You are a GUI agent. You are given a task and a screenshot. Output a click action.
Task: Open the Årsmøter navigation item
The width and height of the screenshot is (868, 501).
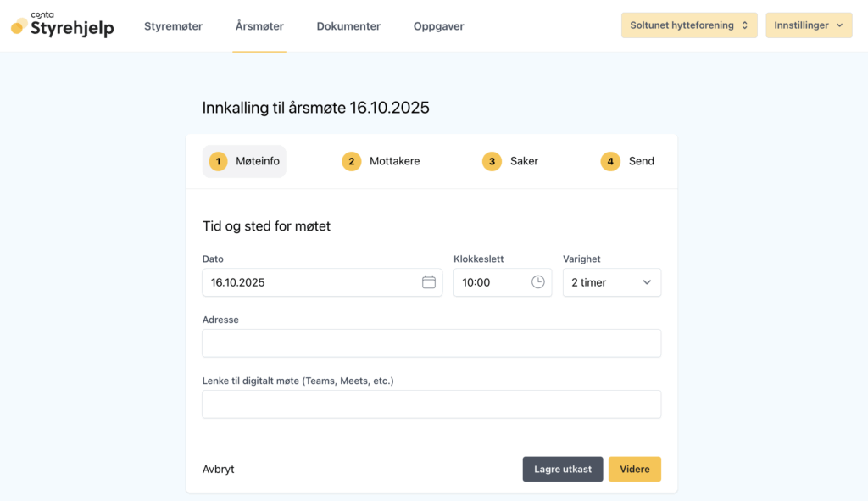click(259, 26)
